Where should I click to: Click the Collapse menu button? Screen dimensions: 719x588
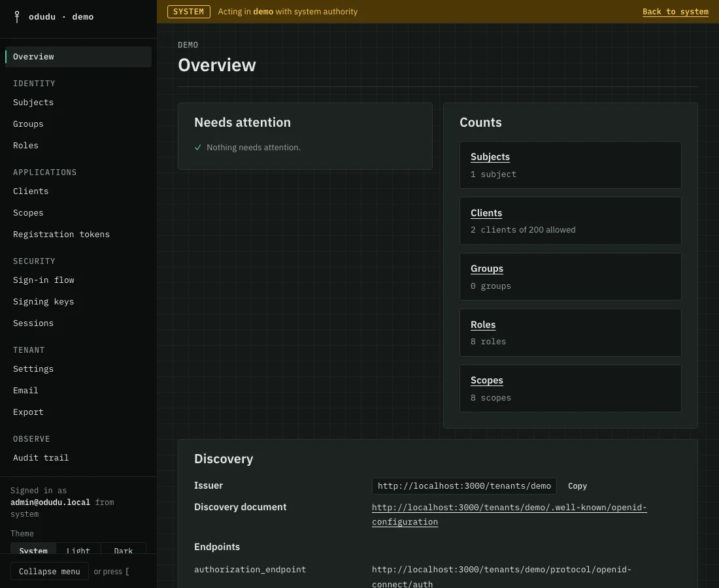coord(50,572)
